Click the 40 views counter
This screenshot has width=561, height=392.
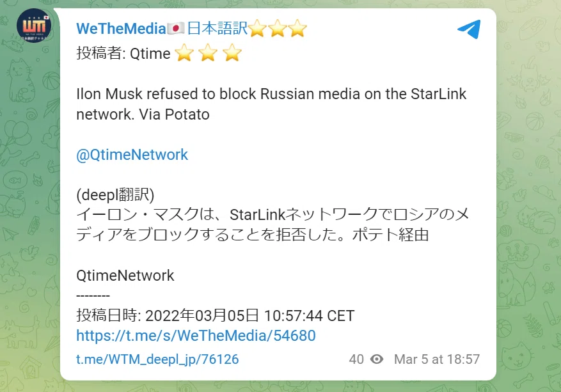coord(356,359)
